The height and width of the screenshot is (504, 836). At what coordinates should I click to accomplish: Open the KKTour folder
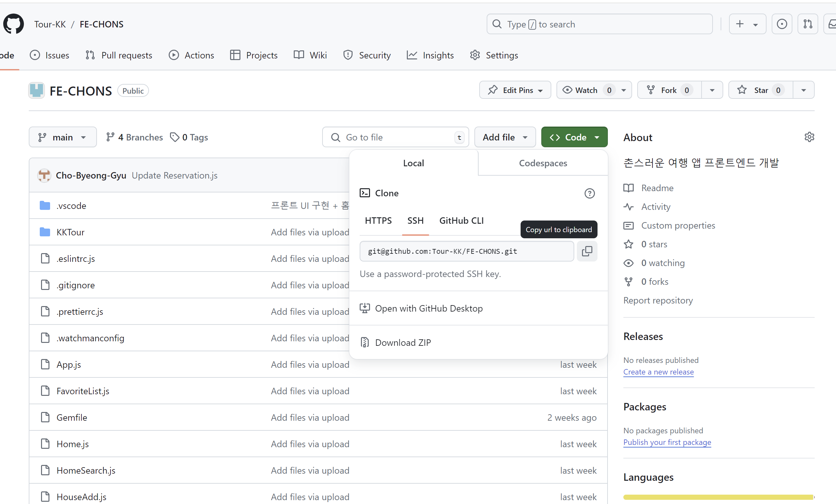point(70,232)
